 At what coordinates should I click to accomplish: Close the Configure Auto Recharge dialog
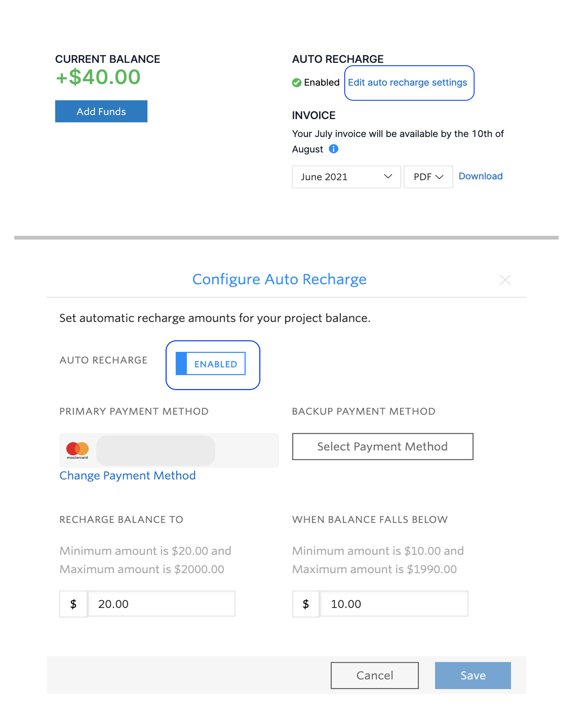(x=505, y=280)
